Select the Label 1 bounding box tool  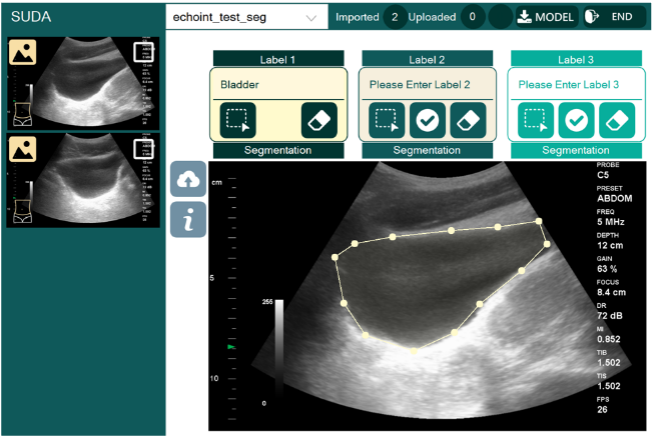238,120
